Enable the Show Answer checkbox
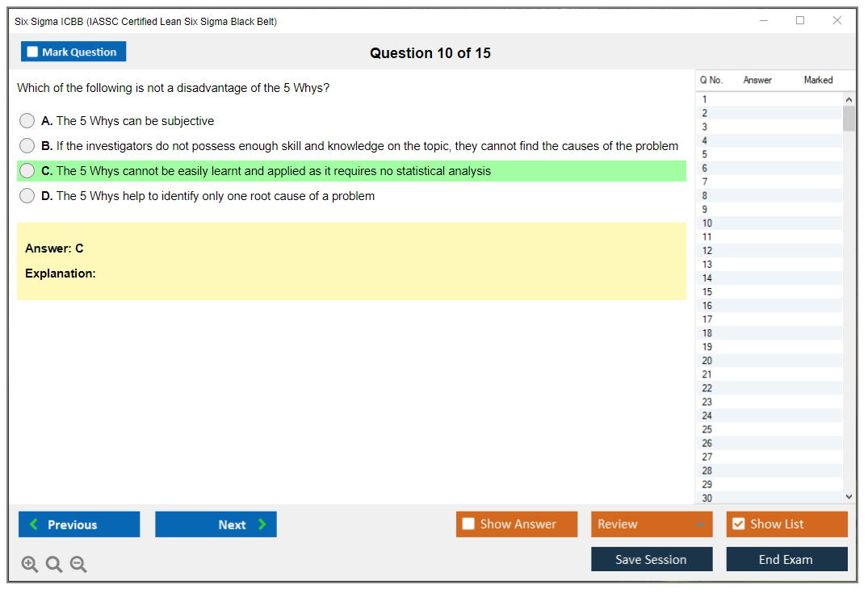This screenshot has height=593, width=868. pos(468,524)
